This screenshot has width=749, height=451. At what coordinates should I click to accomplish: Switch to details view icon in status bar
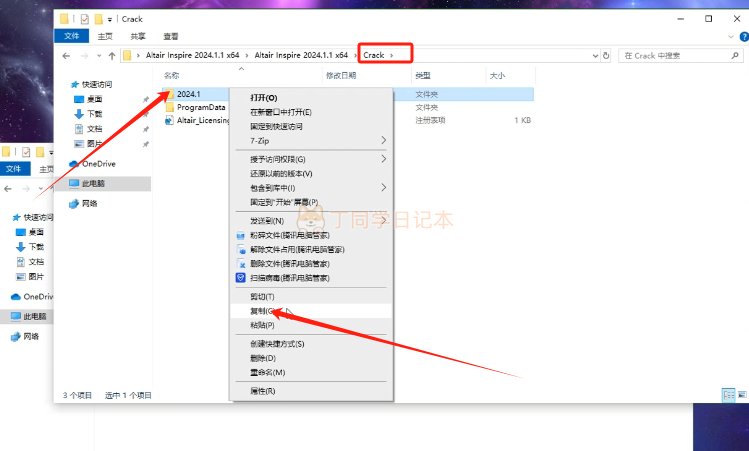click(x=728, y=395)
